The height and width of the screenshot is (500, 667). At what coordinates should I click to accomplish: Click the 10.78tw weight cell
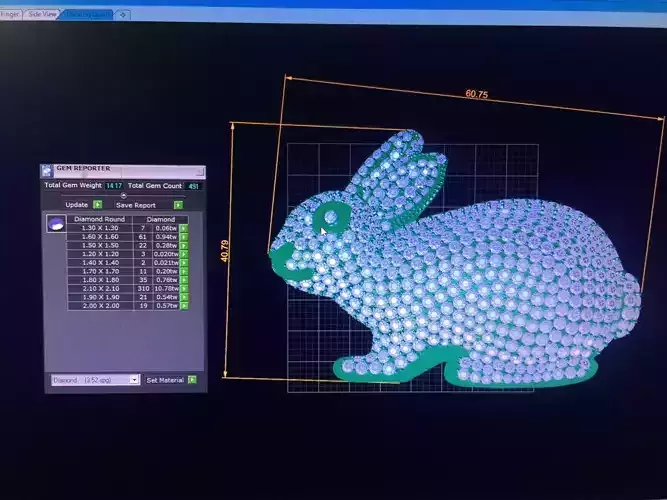(166, 289)
